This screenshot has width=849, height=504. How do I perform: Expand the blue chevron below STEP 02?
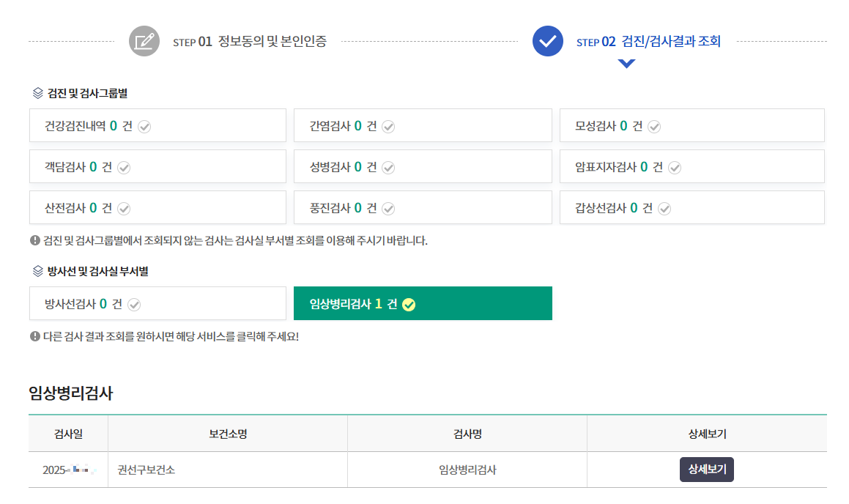point(626,64)
